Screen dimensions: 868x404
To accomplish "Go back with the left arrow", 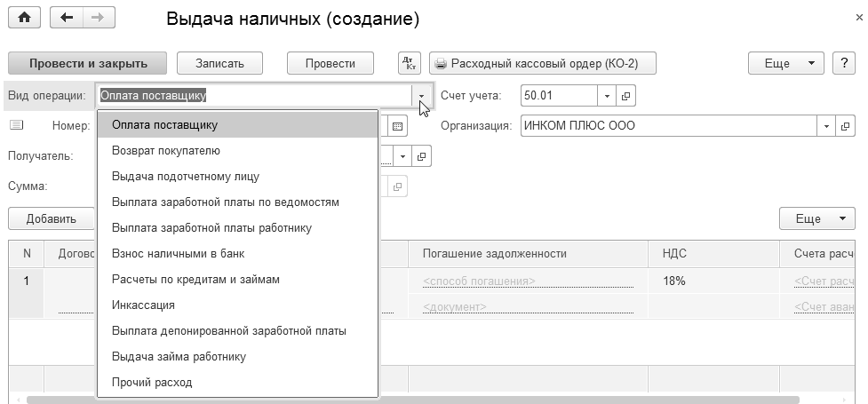I will click(67, 18).
